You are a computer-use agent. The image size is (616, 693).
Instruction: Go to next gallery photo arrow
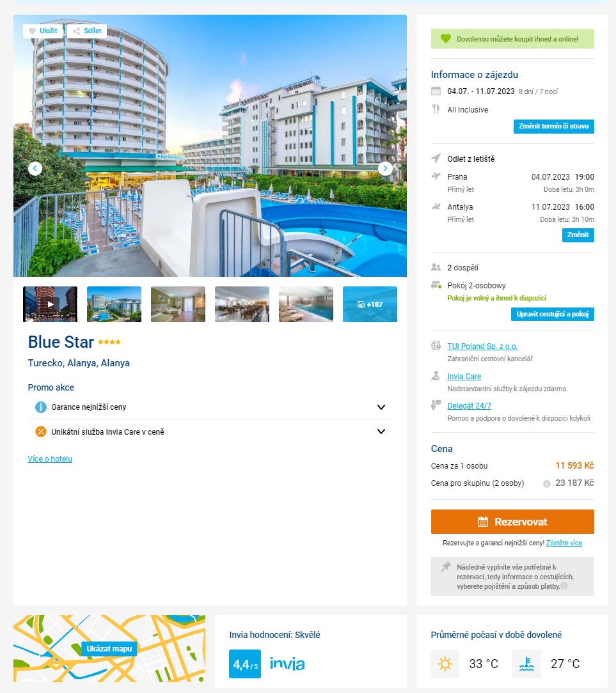(385, 168)
